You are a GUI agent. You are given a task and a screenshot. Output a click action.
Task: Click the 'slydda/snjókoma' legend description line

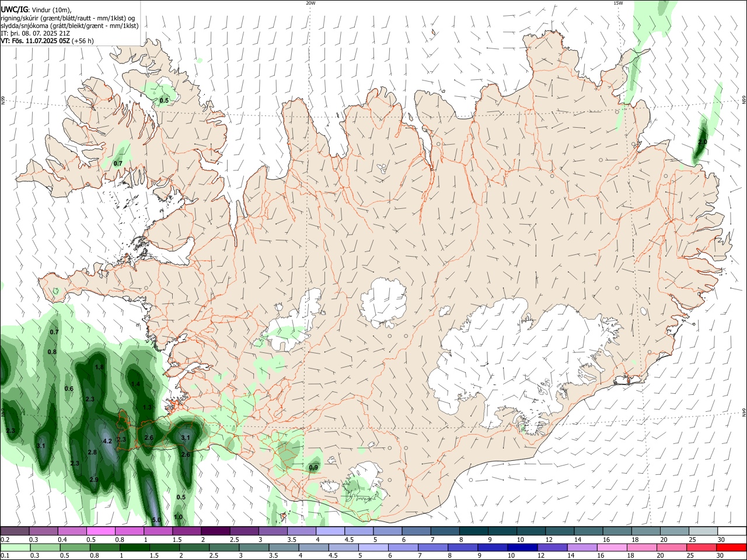(x=69, y=26)
